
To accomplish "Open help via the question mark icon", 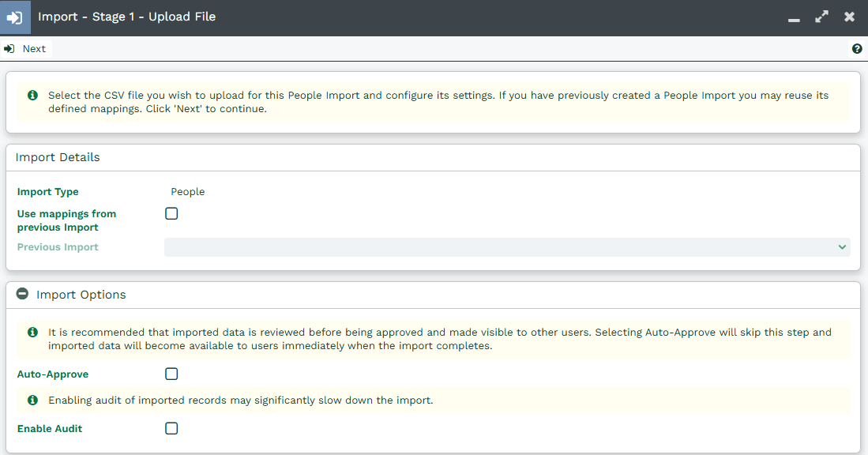I will pyautogui.click(x=857, y=49).
